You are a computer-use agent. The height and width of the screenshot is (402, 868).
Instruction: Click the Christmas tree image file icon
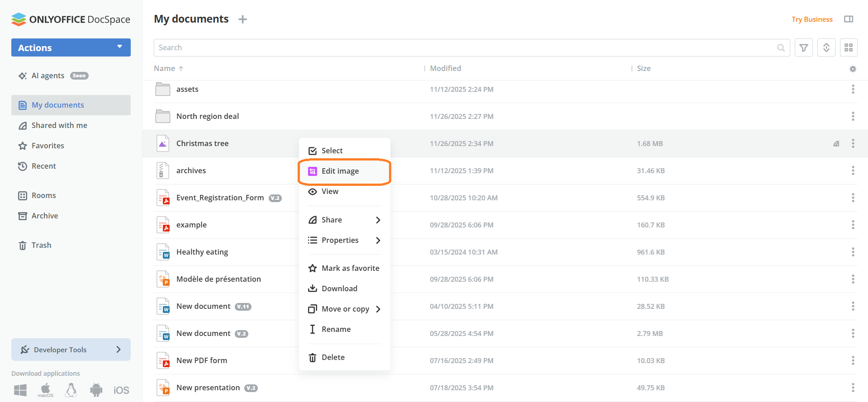163,143
